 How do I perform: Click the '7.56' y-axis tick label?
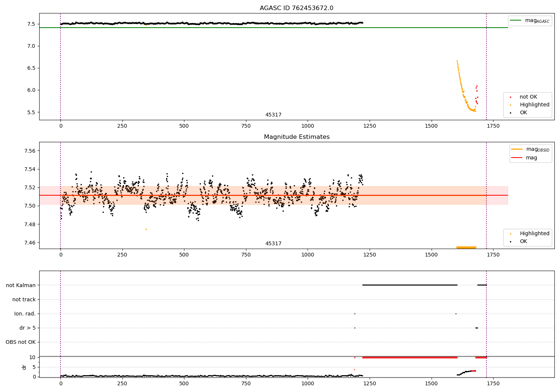point(30,151)
